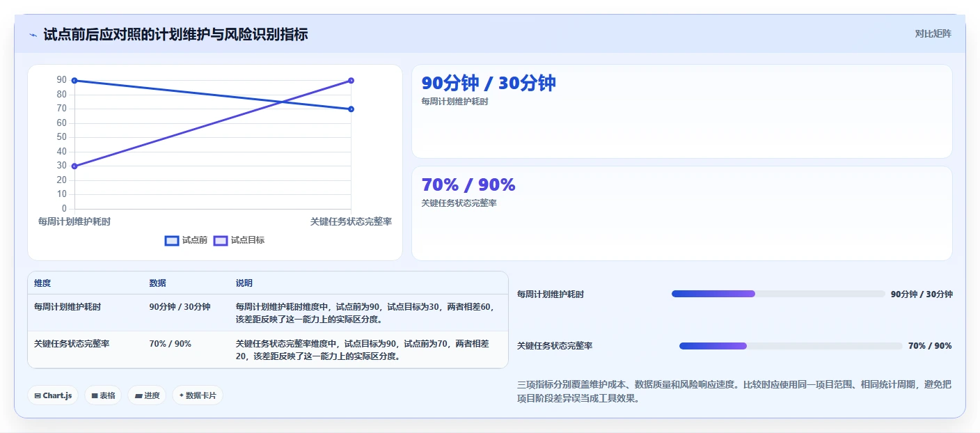Viewport: 980px width, 433px height.
Task: Open the 90分钟 / 30分钟 data card
Action: [681, 111]
